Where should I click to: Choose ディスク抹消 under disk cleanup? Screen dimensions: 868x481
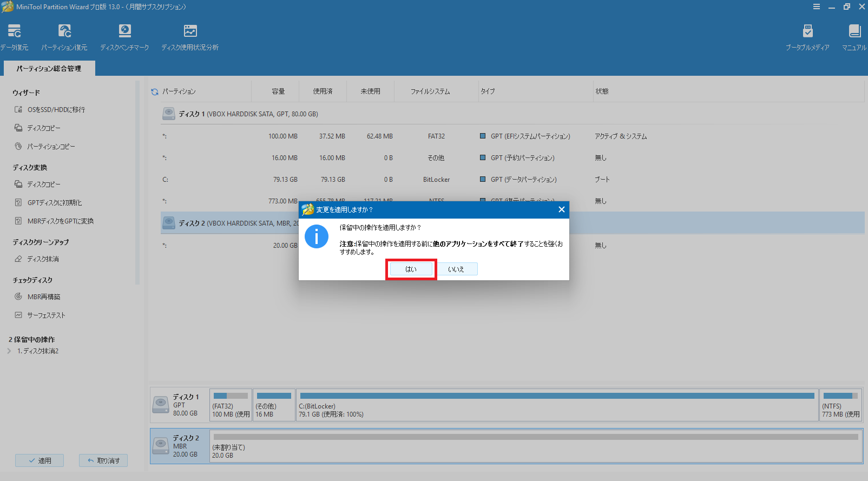(43, 259)
